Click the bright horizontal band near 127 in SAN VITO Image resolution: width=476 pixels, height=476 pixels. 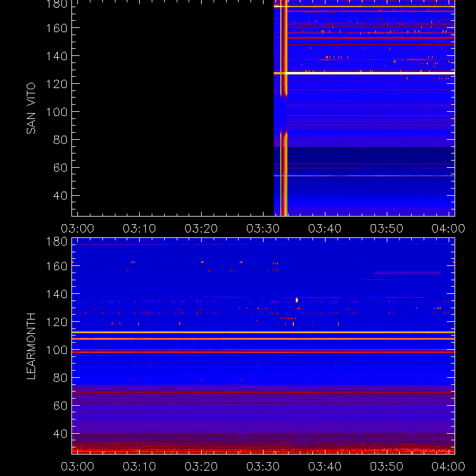click(364, 73)
